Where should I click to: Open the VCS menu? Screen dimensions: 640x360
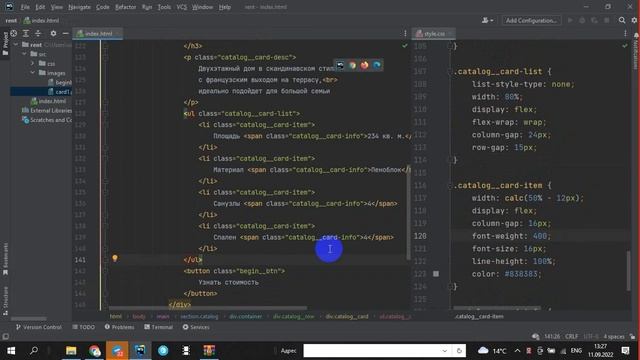click(x=182, y=7)
